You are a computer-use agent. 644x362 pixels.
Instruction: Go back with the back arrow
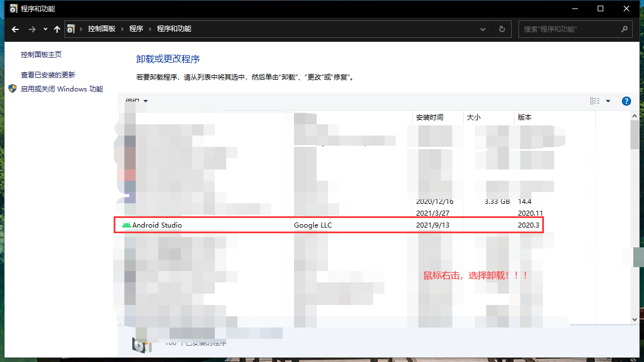(x=15, y=29)
